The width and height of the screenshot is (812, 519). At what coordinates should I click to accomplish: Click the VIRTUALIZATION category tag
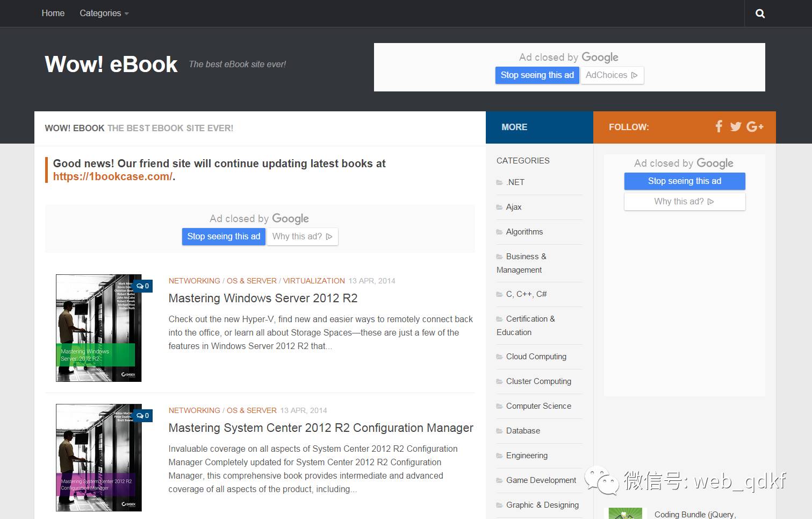pyautogui.click(x=314, y=281)
